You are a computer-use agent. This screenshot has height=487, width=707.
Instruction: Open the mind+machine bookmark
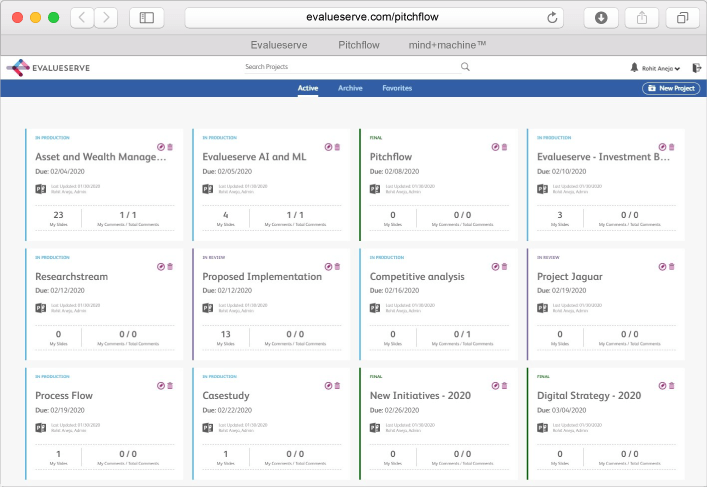(x=447, y=45)
